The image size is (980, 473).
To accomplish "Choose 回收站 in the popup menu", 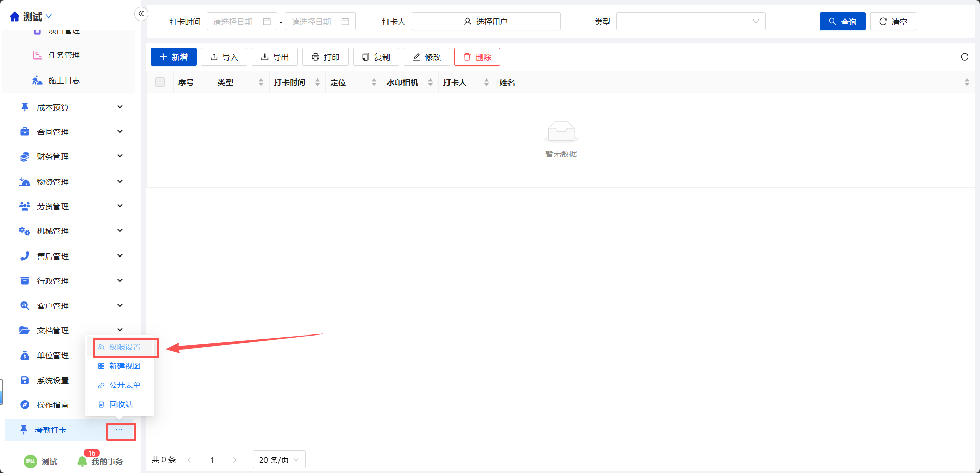I will click(120, 405).
